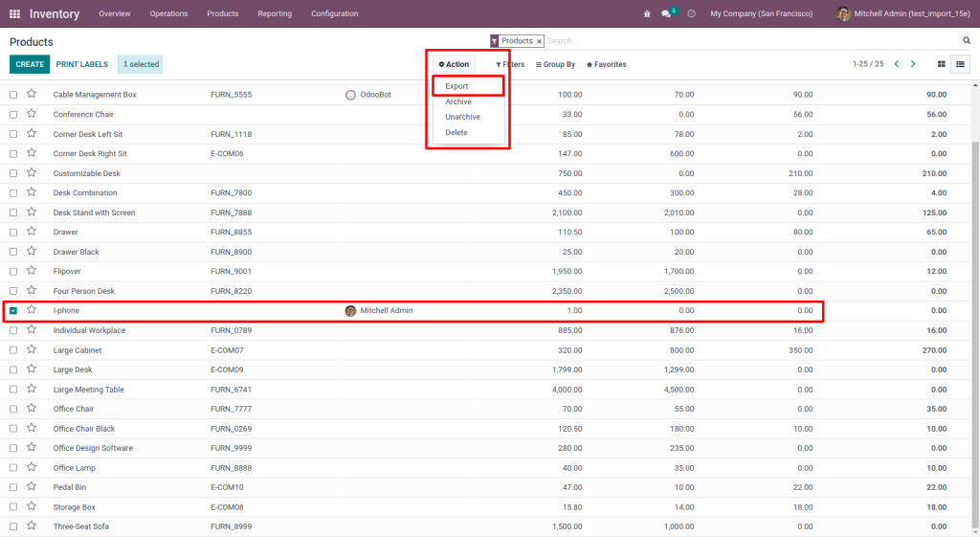Tick the Storage Box checkbox
980x537 pixels.
pyautogui.click(x=13, y=507)
